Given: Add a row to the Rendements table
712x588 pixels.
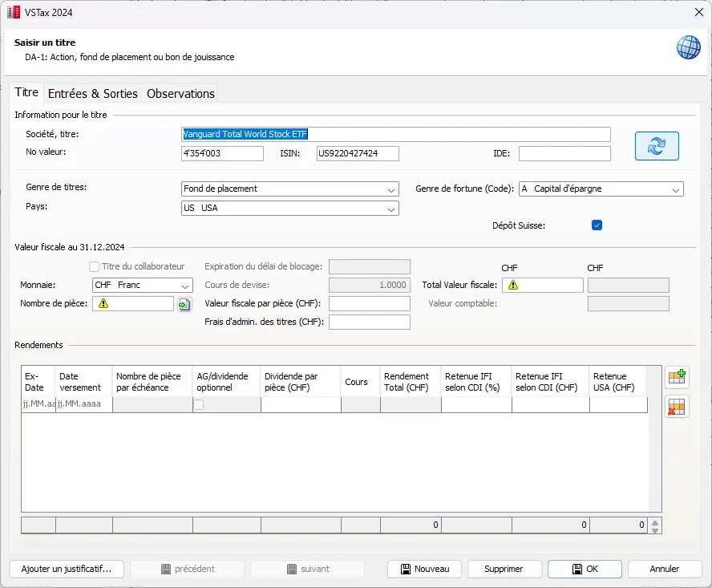Looking at the screenshot, I should pos(677,378).
